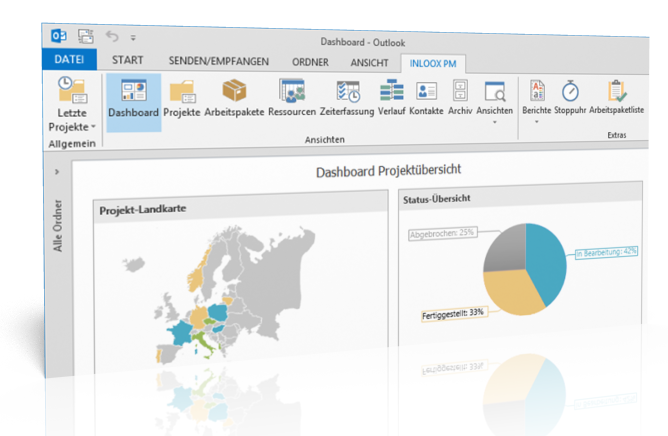Screen dimensions: 668x436
Task: Click Italy on the project map
Action: [x=204, y=344]
